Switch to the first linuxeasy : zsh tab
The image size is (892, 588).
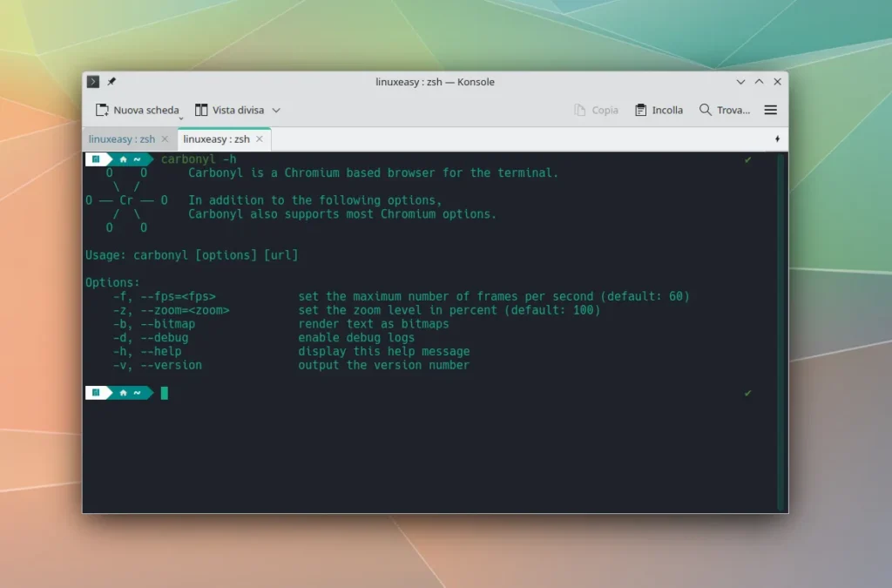pyautogui.click(x=122, y=139)
